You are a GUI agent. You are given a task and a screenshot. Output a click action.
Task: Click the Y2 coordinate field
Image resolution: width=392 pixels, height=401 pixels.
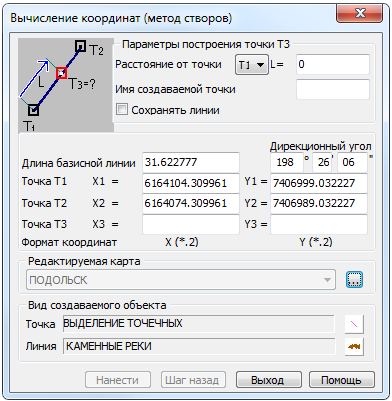click(319, 203)
